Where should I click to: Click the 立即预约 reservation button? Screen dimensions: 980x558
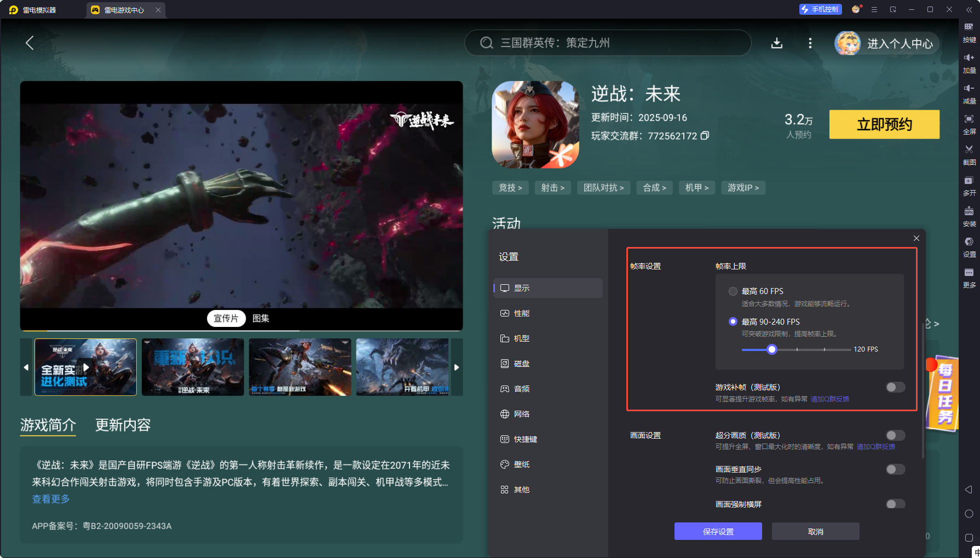pos(884,124)
